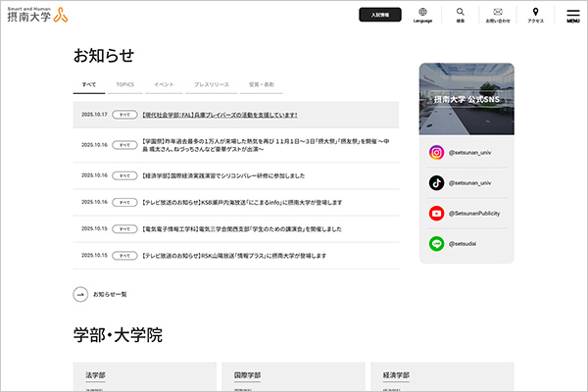Switch to the プレスリリース tab
Image resolution: width=588 pixels, height=392 pixels.
(x=210, y=85)
